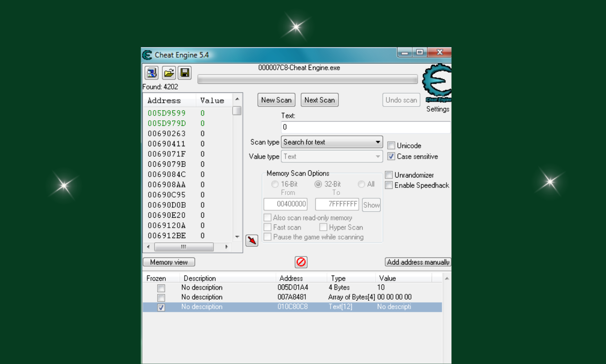Click the Text[12] type cell
Image resolution: width=606 pixels, height=364 pixels.
(x=340, y=307)
